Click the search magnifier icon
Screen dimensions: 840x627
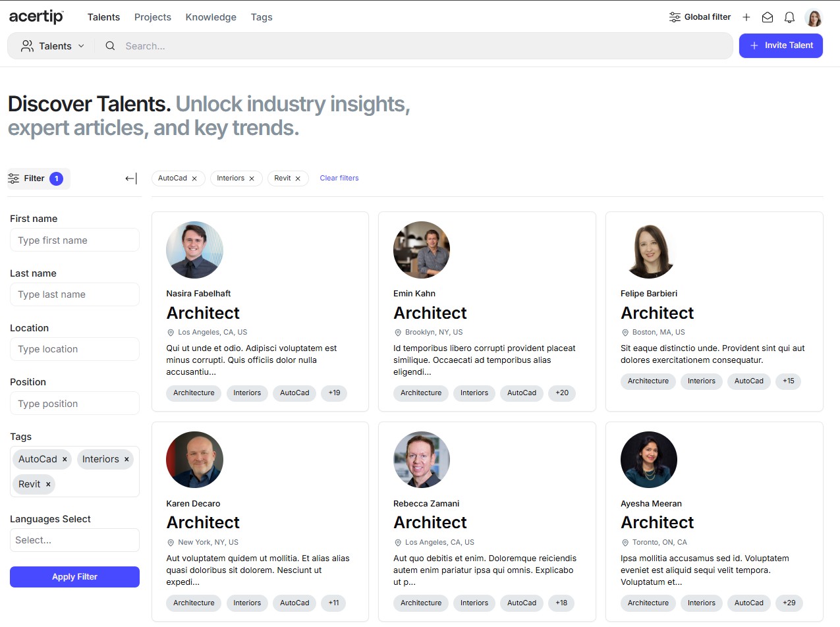(x=110, y=46)
